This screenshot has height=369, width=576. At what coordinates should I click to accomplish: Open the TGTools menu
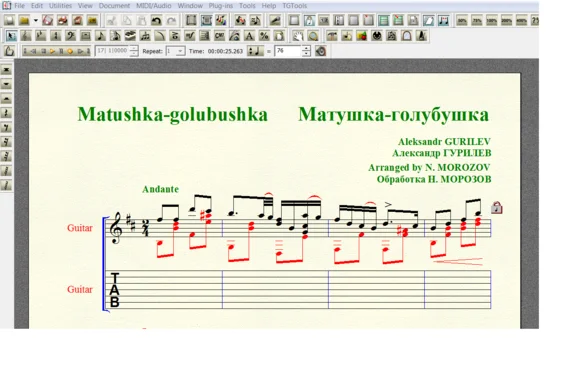(295, 6)
